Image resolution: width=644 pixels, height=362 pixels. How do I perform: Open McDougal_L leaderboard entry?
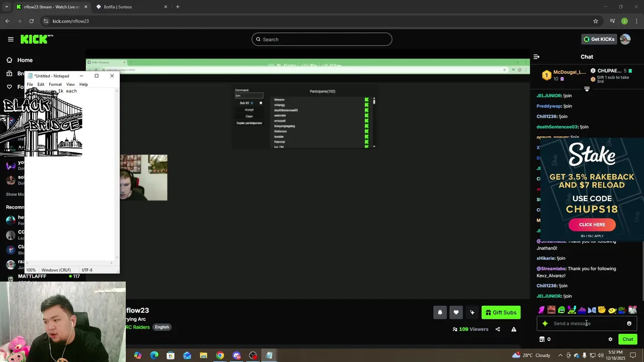tap(563, 75)
